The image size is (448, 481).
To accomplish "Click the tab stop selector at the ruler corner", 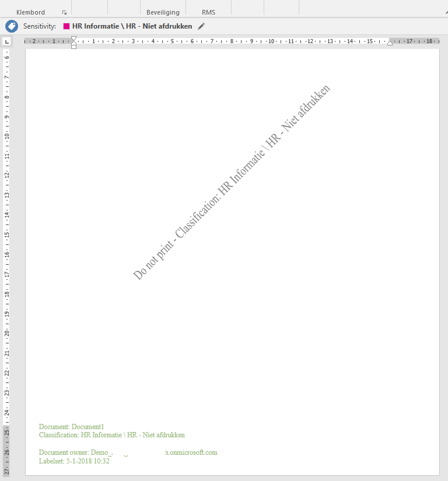I will pyautogui.click(x=7, y=41).
